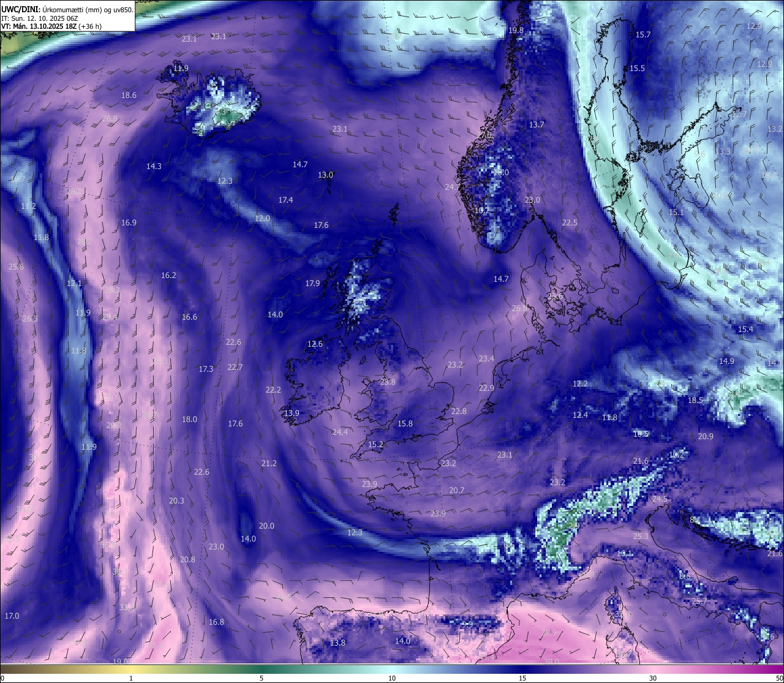Click the map value 12.1
The width and height of the screenshot is (784, 683).
click(x=74, y=284)
